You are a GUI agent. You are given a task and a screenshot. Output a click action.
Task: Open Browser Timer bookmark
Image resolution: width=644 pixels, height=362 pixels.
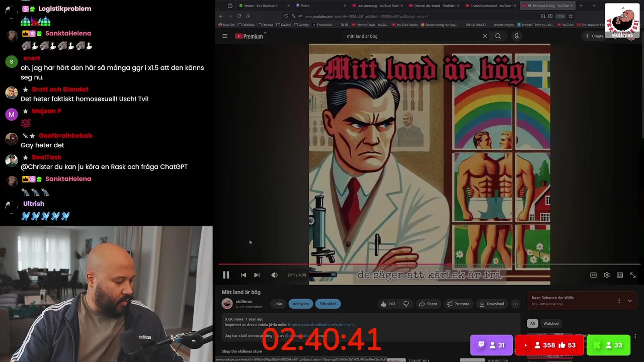pos(535,25)
